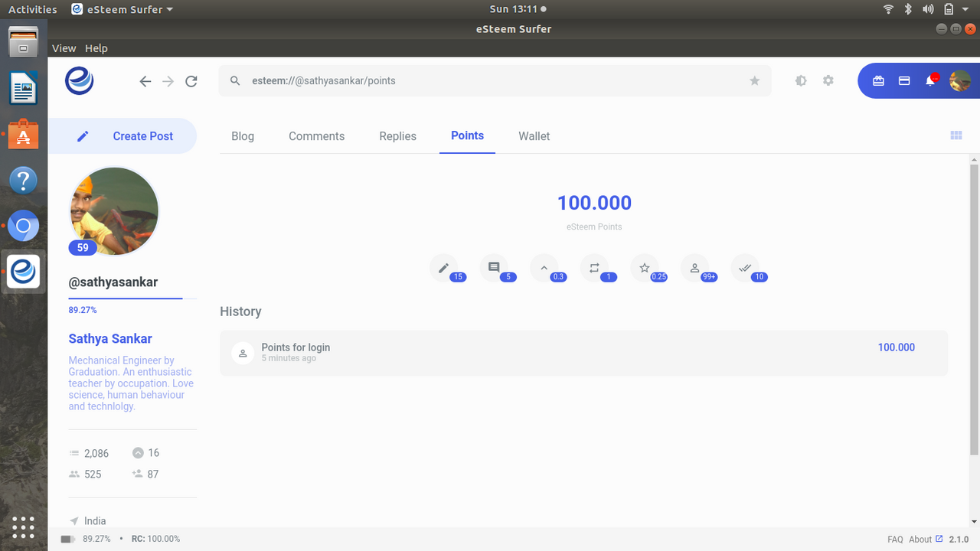Open Chromium browser from dock
The image size is (980, 551).
(x=24, y=226)
